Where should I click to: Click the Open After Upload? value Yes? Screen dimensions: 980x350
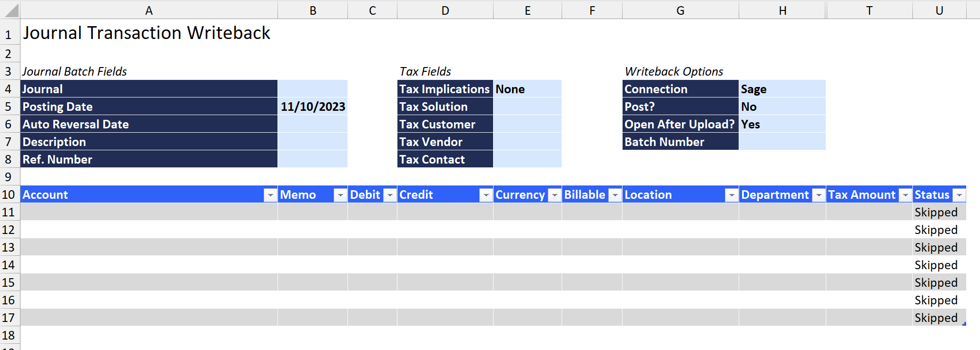(782, 124)
